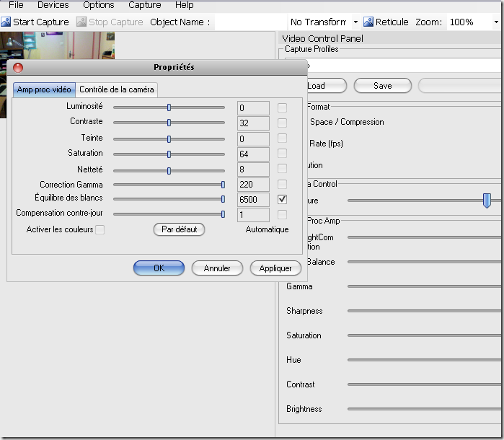Click the Saturation value field showing 64

coord(253,154)
